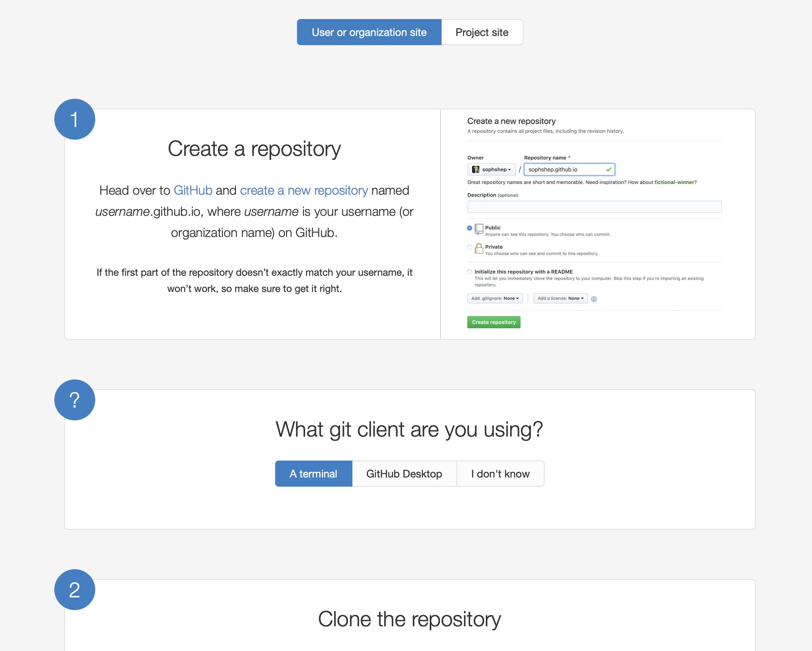Image resolution: width=812 pixels, height=651 pixels.
Task: Select the Private radio button
Action: [x=469, y=247]
